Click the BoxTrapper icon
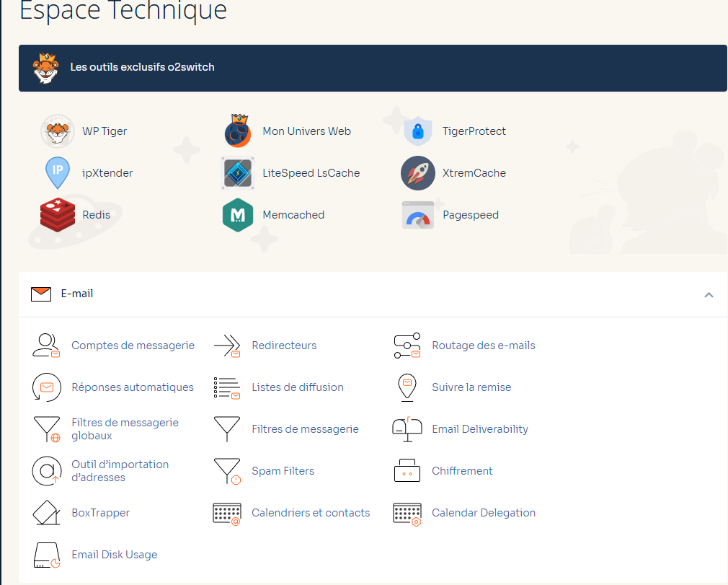The image size is (728, 585). pyautogui.click(x=47, y=513)
